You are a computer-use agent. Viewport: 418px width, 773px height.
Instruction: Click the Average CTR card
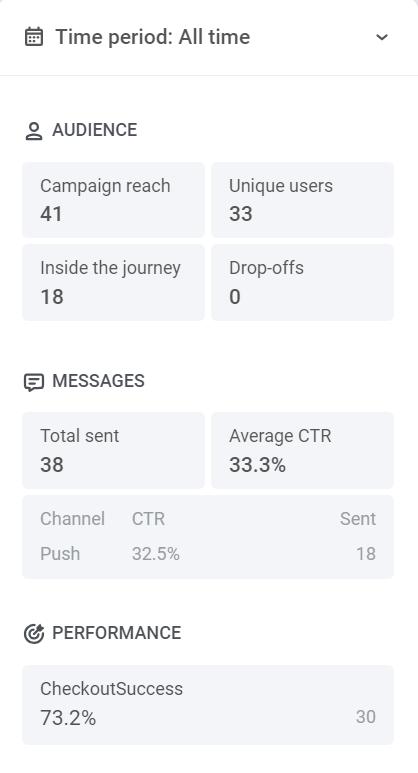coord(302,451)
